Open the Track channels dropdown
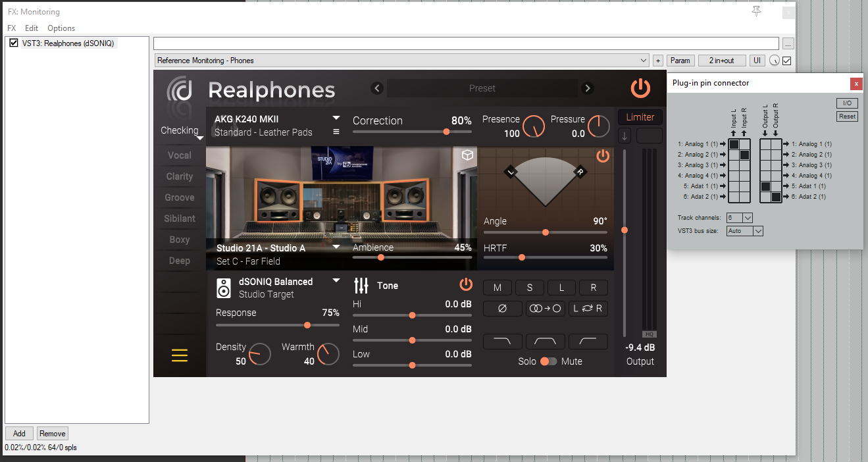 [x=739, y=218]
